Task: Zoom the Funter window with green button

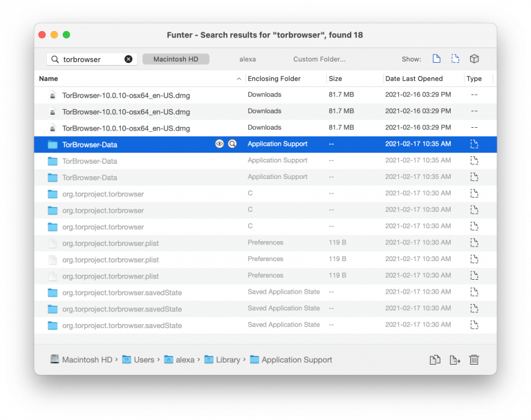Action: [x=66, y=35]
